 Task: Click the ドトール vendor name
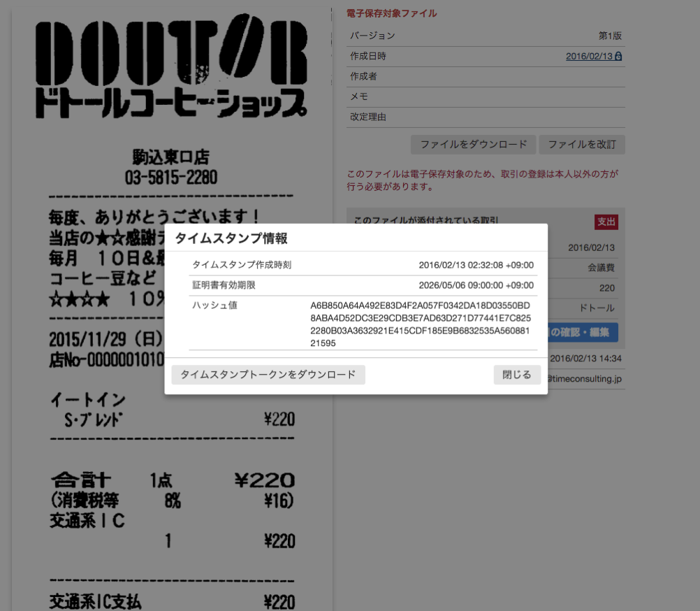(x=597, y=308)
